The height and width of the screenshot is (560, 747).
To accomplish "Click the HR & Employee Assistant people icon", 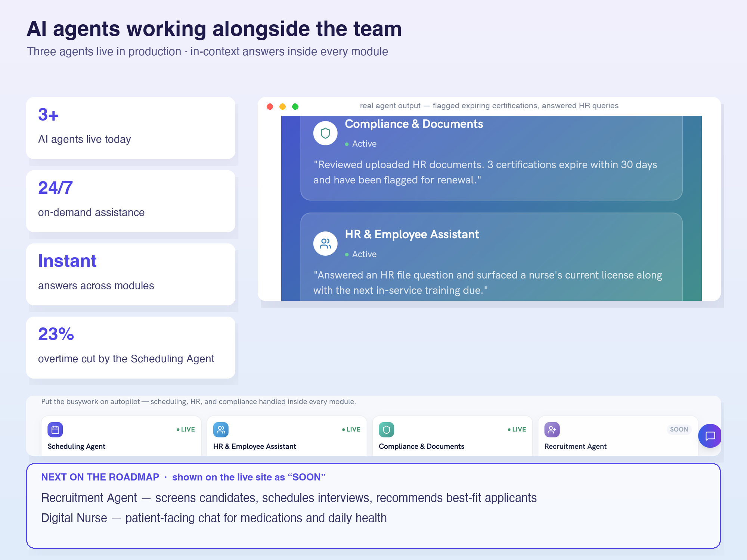I will 221,430.
